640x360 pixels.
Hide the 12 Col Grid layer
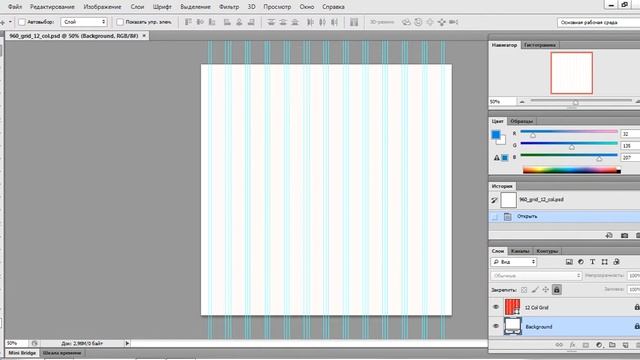[496, 307]
